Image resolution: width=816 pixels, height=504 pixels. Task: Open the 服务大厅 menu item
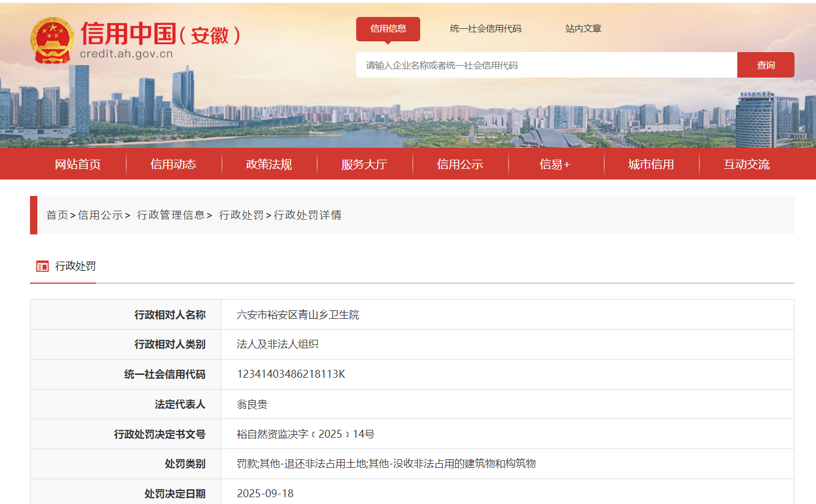point(364,164)
